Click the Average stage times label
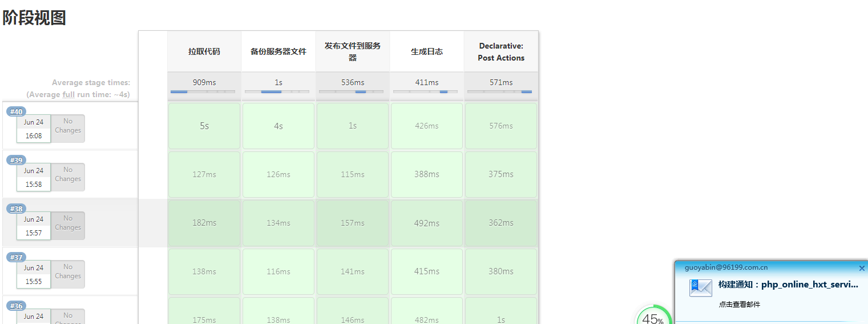Screen dimensions: 868x324 coord(91,83)
